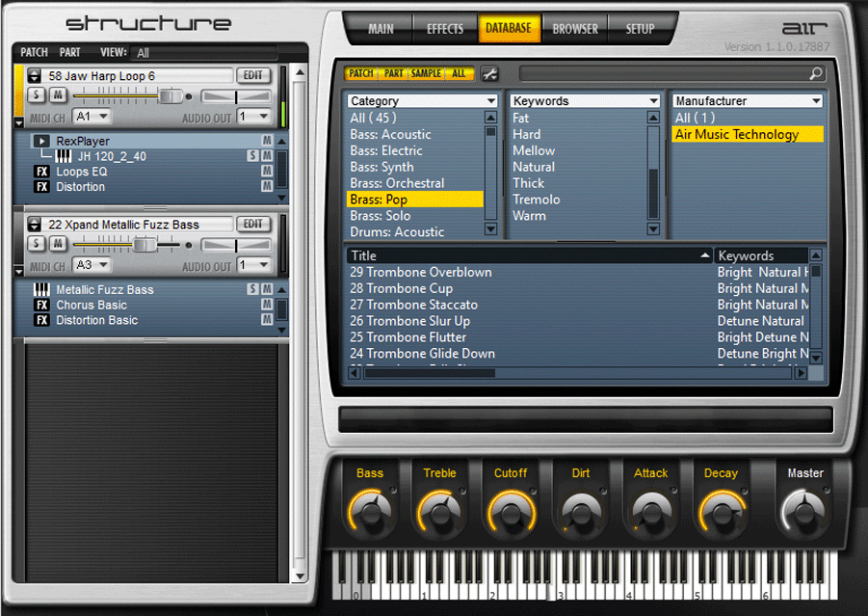Mute the 22 Xpand Metallic Fuzz Bass part
Viewport: 868px width, 616px height.
click(x=60, y=242)
